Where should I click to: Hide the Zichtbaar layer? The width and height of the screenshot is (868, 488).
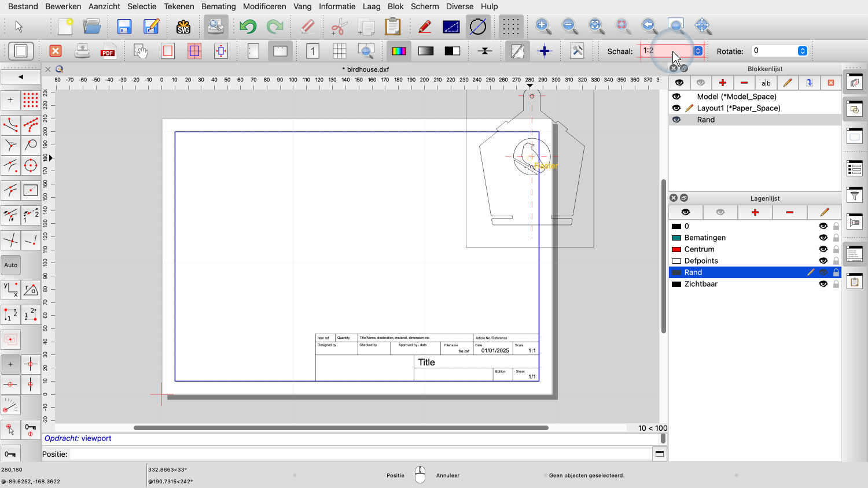823,284
